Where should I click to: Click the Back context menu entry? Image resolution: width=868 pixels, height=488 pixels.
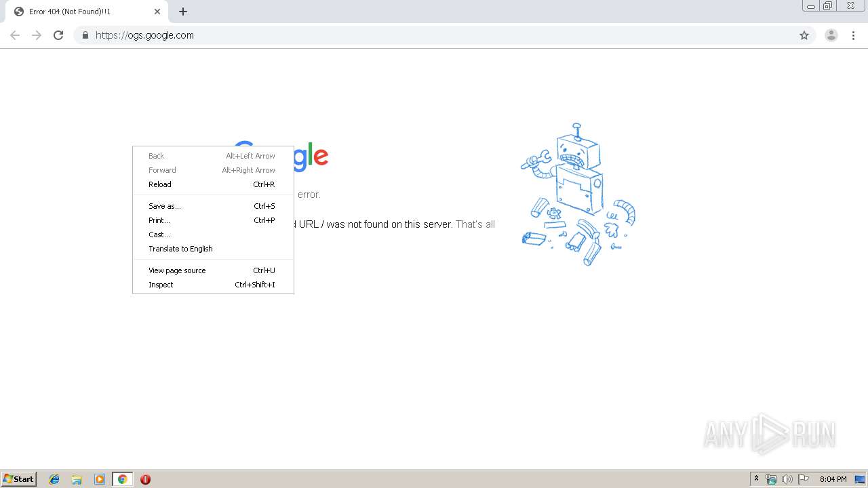point(213,156)
